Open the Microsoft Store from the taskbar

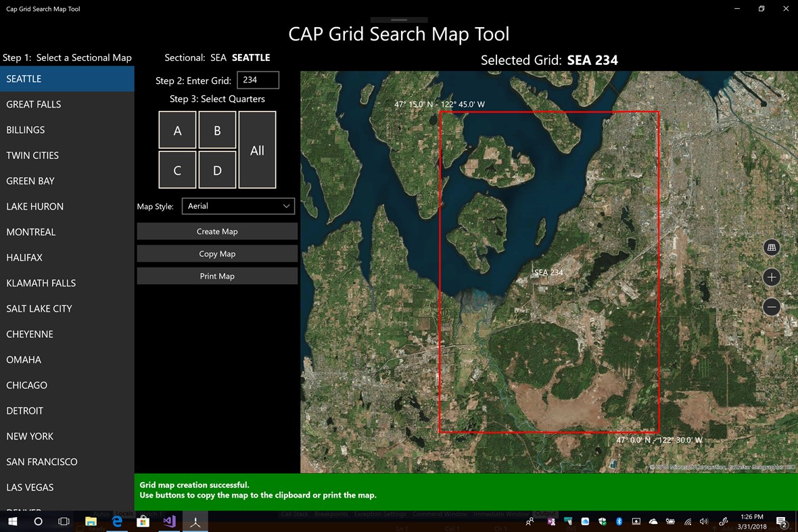pyautogui.click(x=143, y=521)
